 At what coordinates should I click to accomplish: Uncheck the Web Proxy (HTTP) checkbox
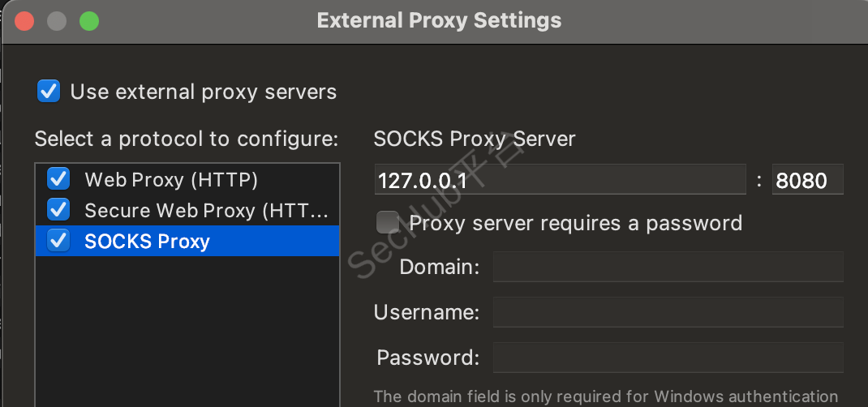pos(58,178)
